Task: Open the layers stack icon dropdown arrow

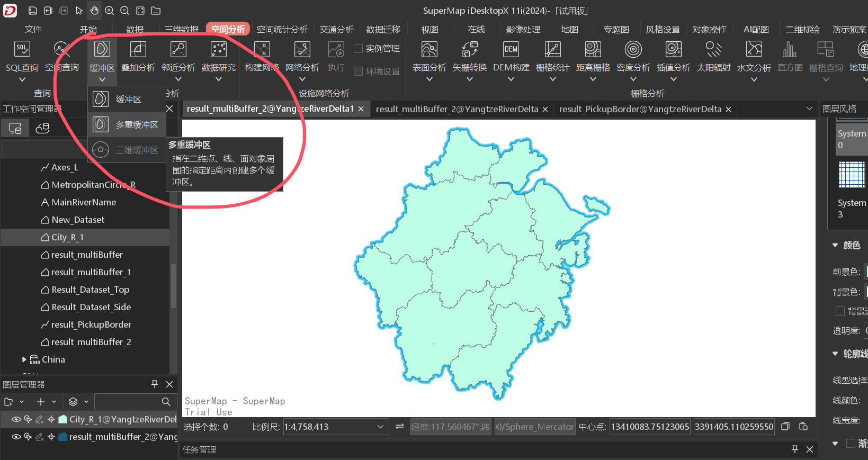Action: (86, 402)
